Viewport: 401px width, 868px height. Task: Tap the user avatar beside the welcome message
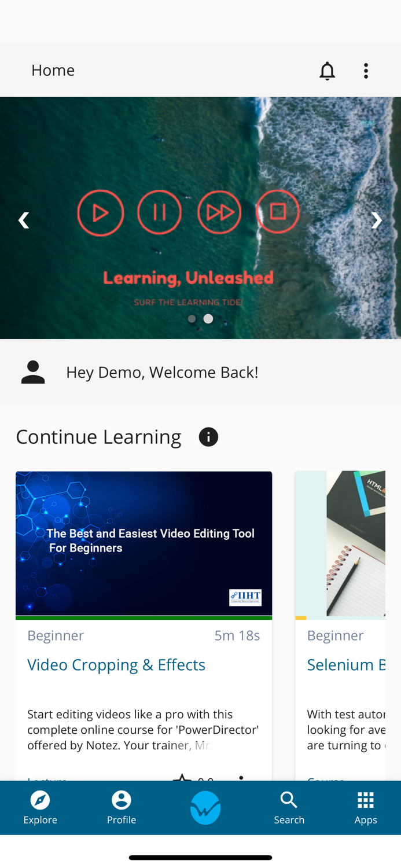[x=33, y=372]
